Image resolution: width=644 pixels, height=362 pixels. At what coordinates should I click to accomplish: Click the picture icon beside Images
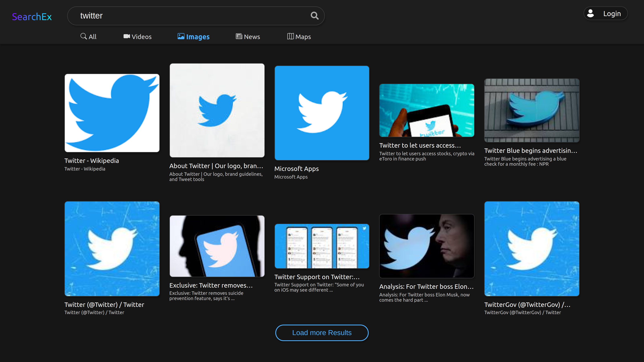(181, 36)
